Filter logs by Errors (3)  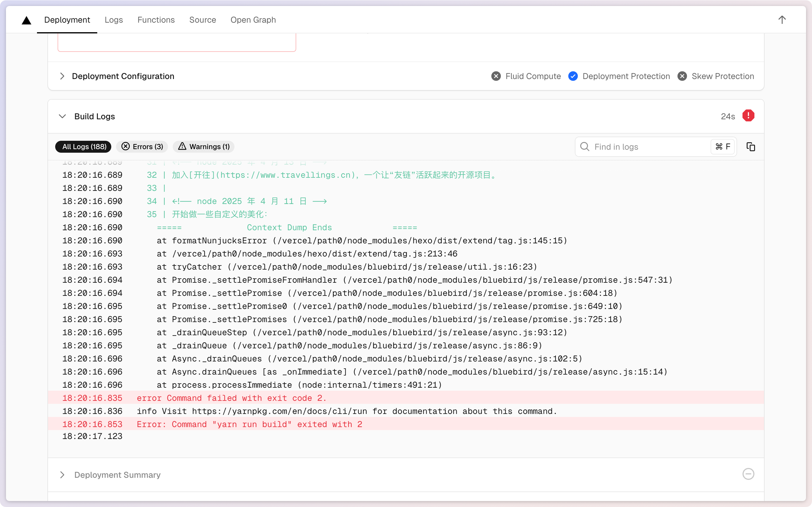(x=142, y=146)
